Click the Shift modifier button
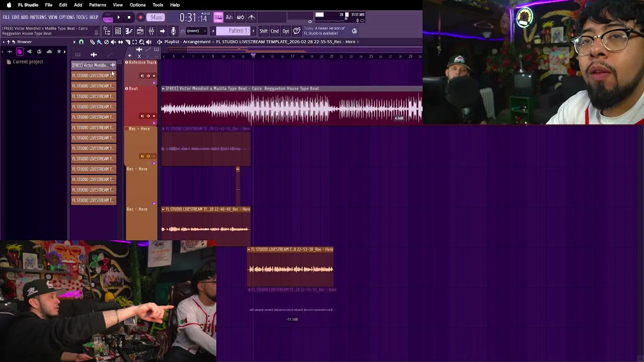 [x=263, y=31]
